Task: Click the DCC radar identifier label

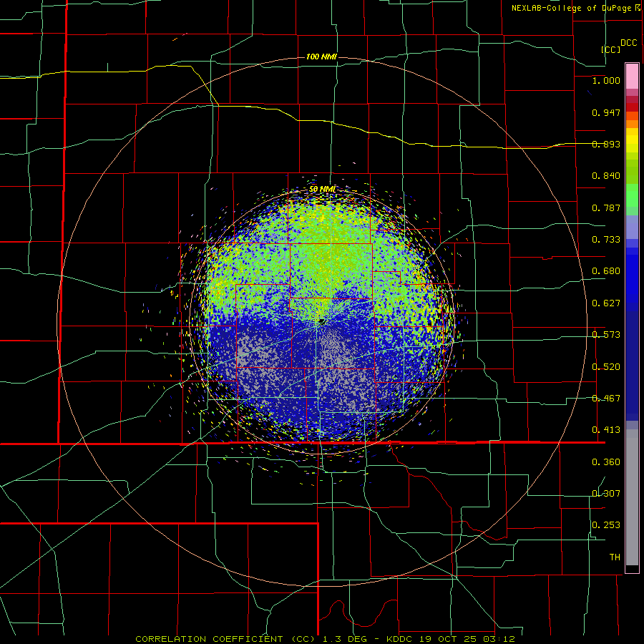Action: coord(629,43)
